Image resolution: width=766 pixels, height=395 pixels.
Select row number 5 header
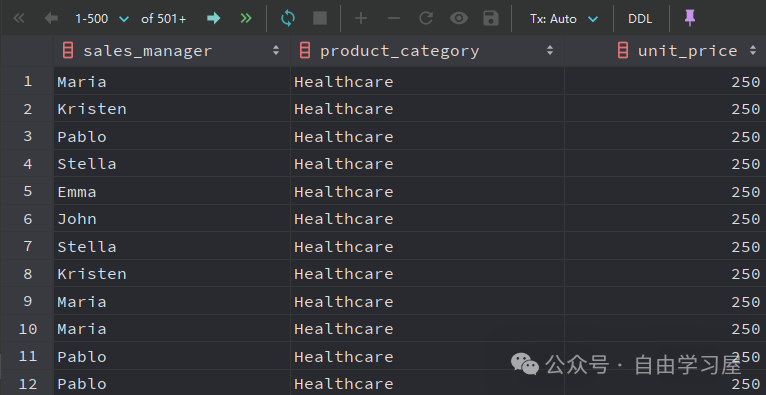coord(27,191)
